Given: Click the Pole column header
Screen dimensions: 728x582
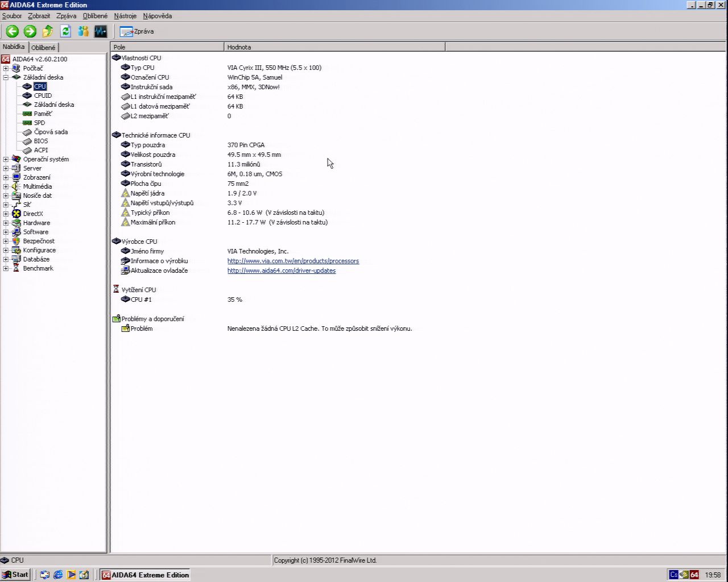Looking at the screenshot, I should 167,47.
